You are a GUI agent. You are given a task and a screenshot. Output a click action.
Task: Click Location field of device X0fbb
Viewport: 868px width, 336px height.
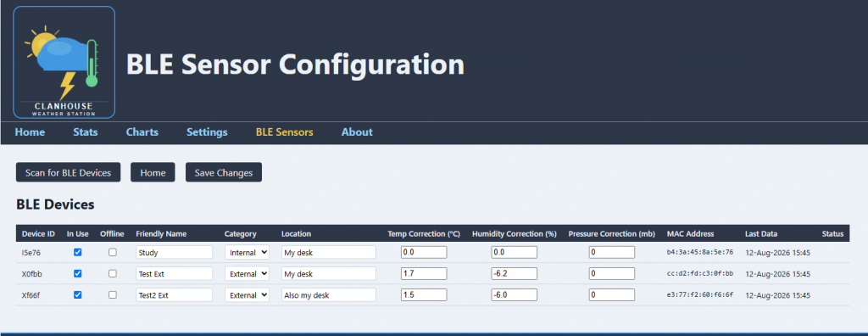point(329,273)
